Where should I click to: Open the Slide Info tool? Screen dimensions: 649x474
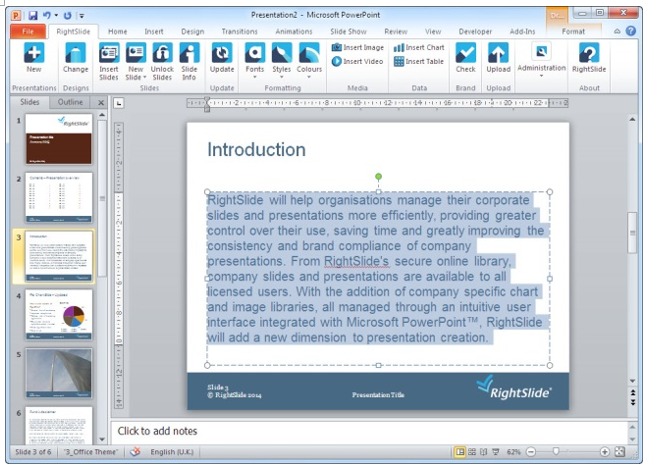(x=189, y=62)
